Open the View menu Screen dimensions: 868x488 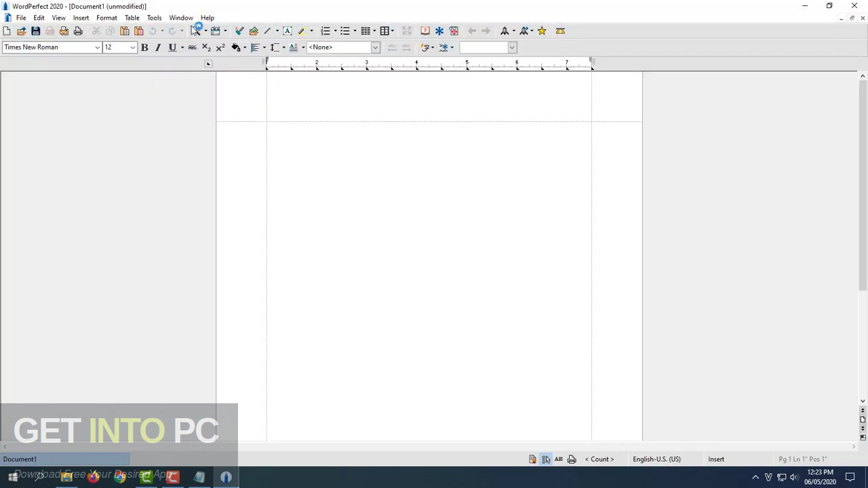[x=59, y=18]
